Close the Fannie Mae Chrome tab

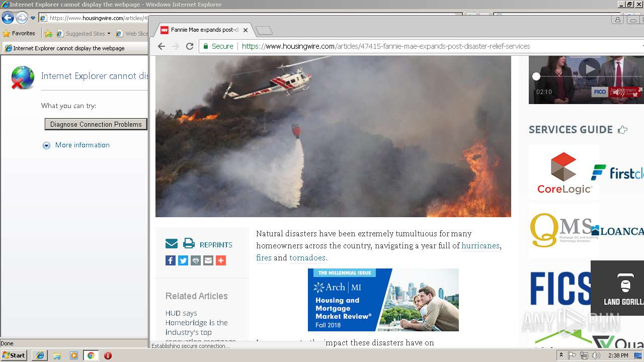click(x=245, y=30)
